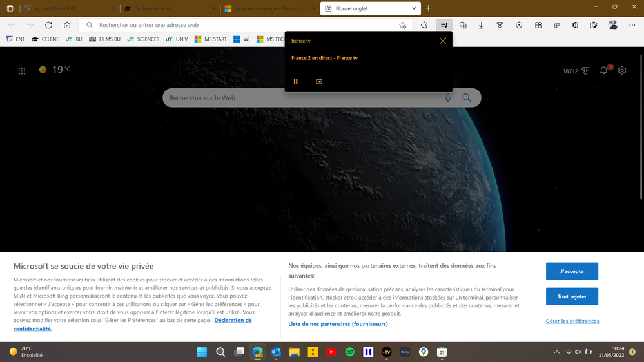Focus the address bar search field
Image resolution: width=644 pixels, height=362 pixels.
tap(246, 25)
